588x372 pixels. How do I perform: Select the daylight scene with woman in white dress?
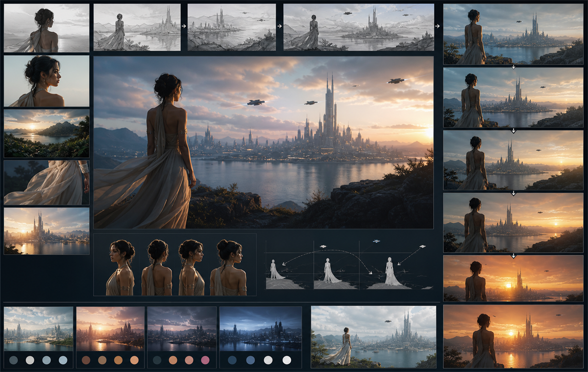point(373,337)
